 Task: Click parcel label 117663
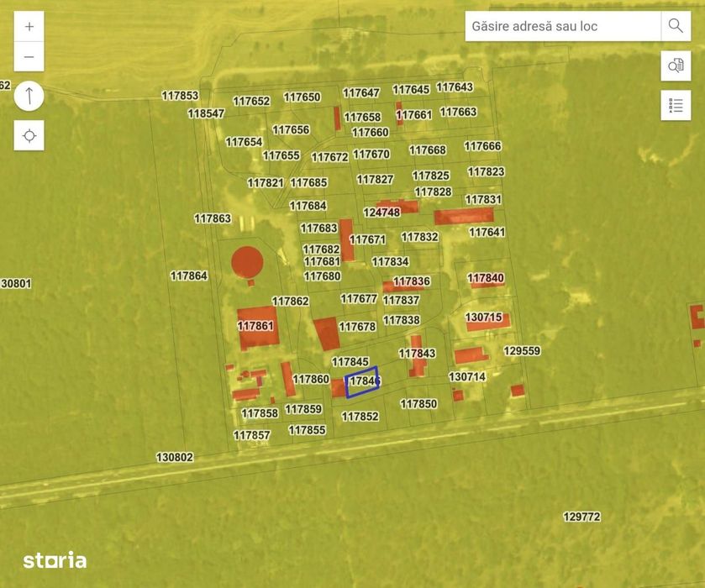[x=458, y=112]
